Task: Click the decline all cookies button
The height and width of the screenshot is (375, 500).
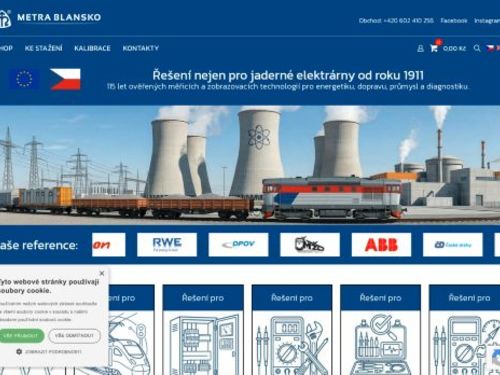Action: pyautogui.click(x=74, y=336)
